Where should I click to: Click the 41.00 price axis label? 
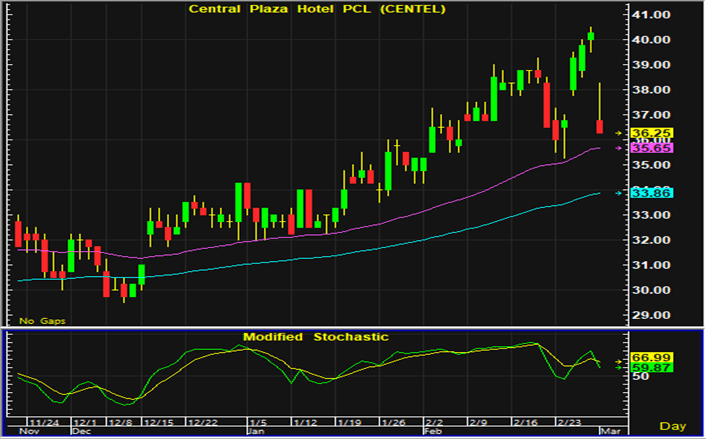[x=650, y=15]
